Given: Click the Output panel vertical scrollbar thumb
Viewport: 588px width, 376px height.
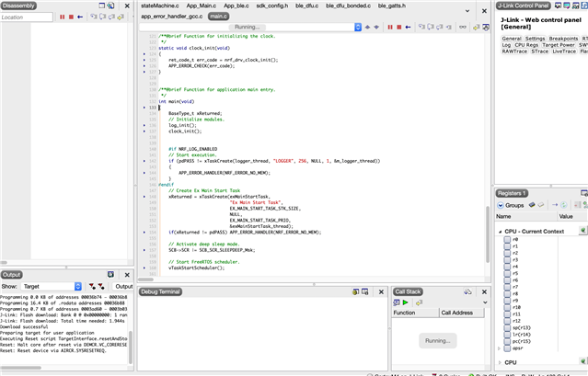Looking at the screenshot, I should (x=131, y=348).
